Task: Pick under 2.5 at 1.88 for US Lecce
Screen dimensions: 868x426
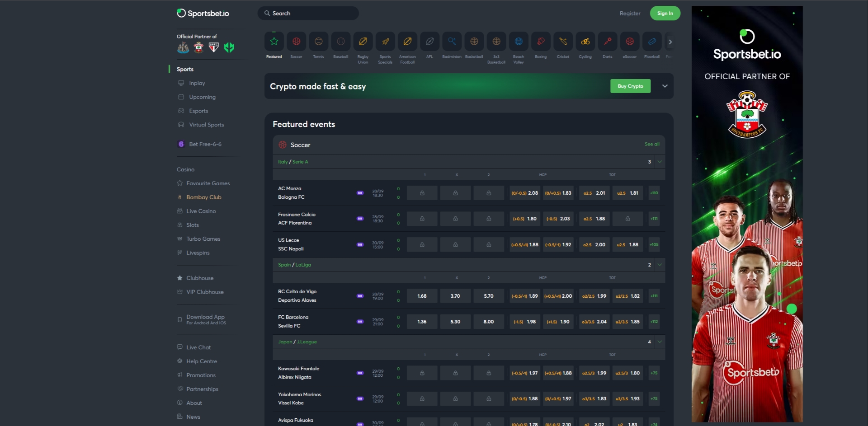Action: (627, 244)
